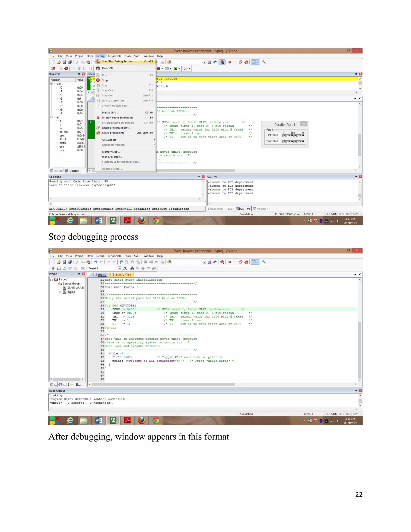Switch to Call Stack + Locals tab
411x532 pixels.
(221, 209)
